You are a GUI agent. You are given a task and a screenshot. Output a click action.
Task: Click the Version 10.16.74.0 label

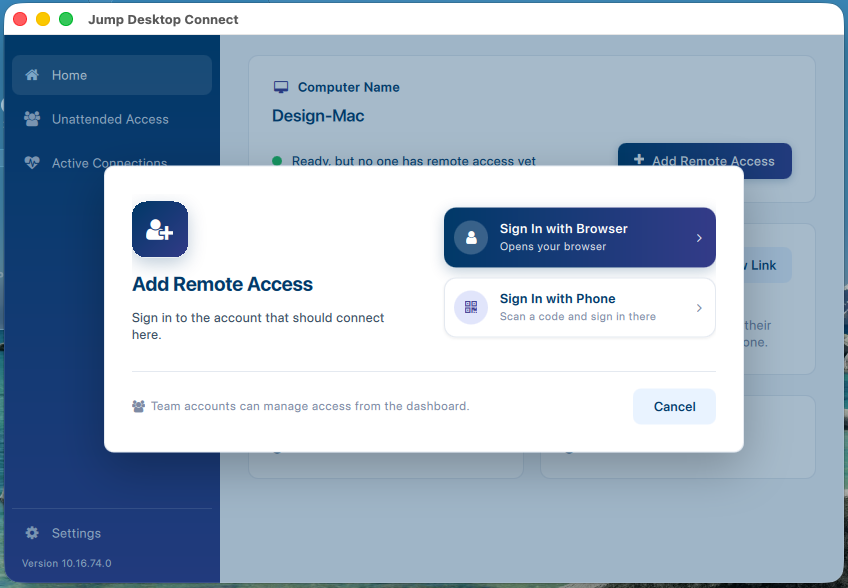(67, 563)
